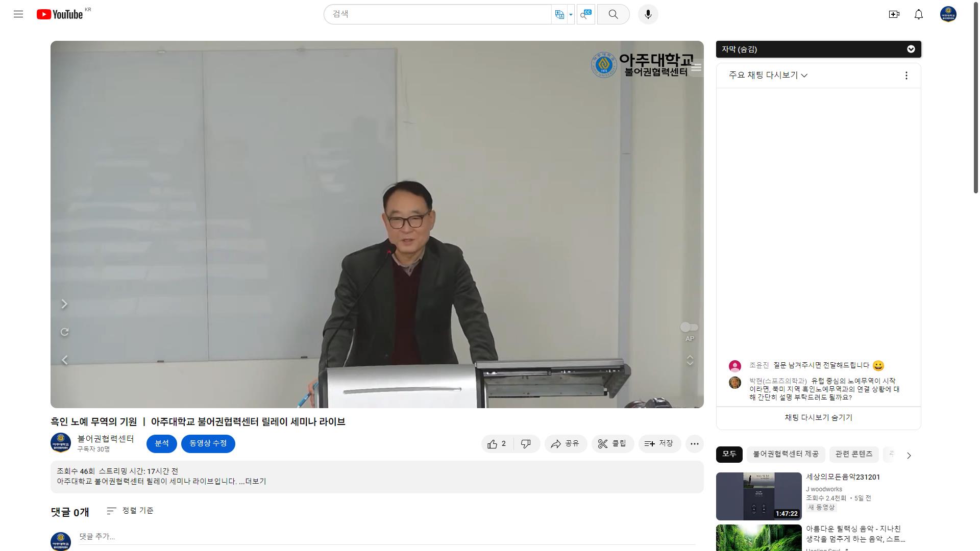Viewport: 980px width, 551px height.
Task: Click 채팅 다시보기 숨기기 button
Action: [x=818, y=418]
